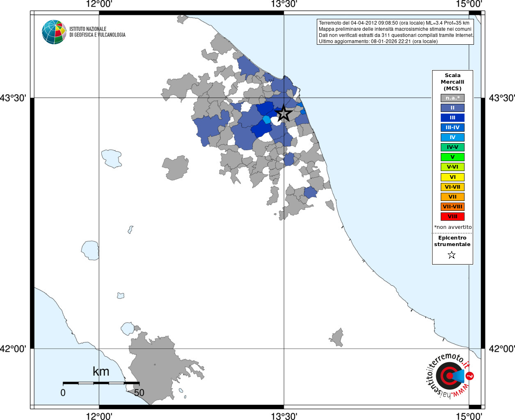515x420 pixels.
Task: Select the intensity VIII red swatch
Action: click(453, 217)
